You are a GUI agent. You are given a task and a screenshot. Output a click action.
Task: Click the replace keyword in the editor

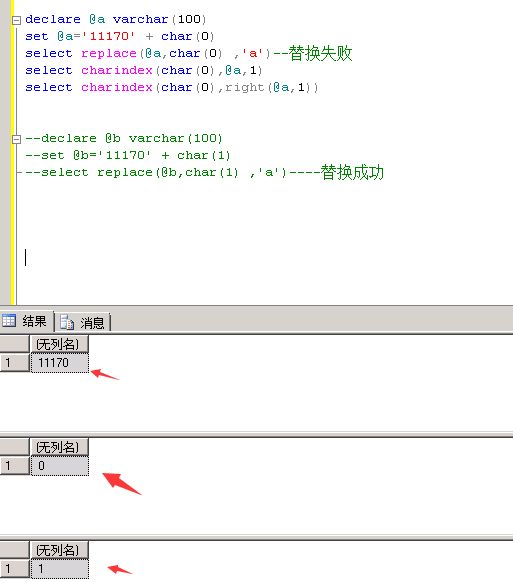click(109, 54)
